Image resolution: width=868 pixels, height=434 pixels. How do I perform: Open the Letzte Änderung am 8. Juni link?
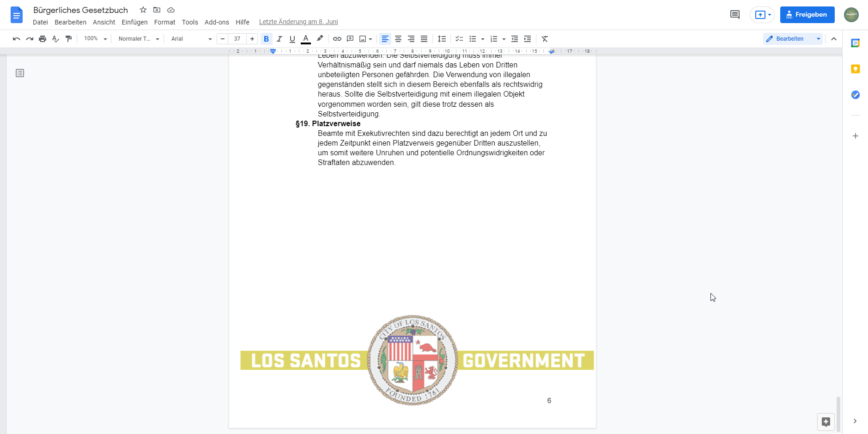coord(298,22)
